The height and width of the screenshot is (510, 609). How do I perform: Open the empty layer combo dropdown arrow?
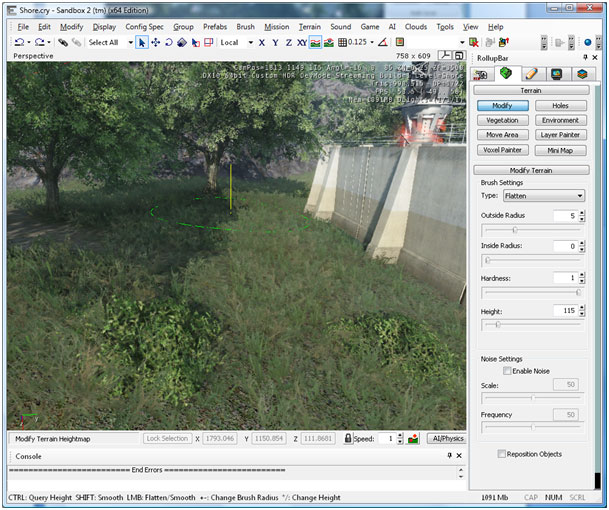click(x=462, y=42)
